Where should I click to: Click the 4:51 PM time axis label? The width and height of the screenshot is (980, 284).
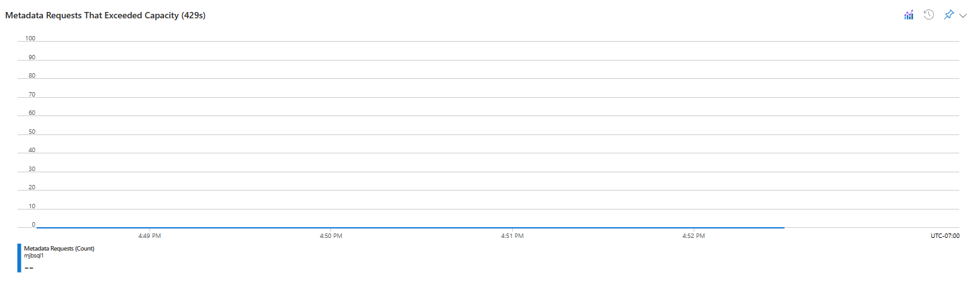(x=513, y=236)
